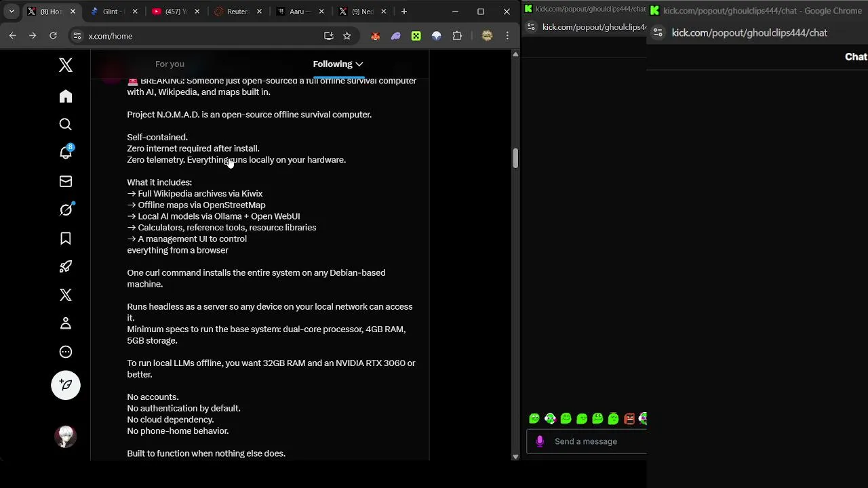Viewport: 868px width, 488px height.
Task: Go to Home via the house icon
Action: tap(66, 96)
